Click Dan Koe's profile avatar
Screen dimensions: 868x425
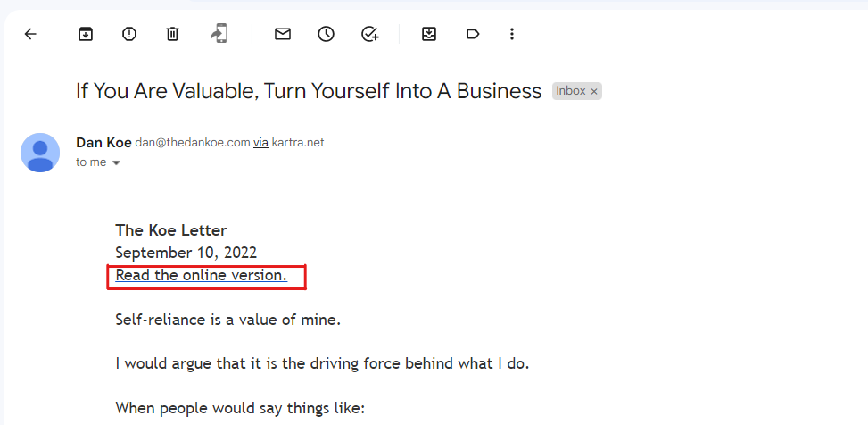coord(40,153)
